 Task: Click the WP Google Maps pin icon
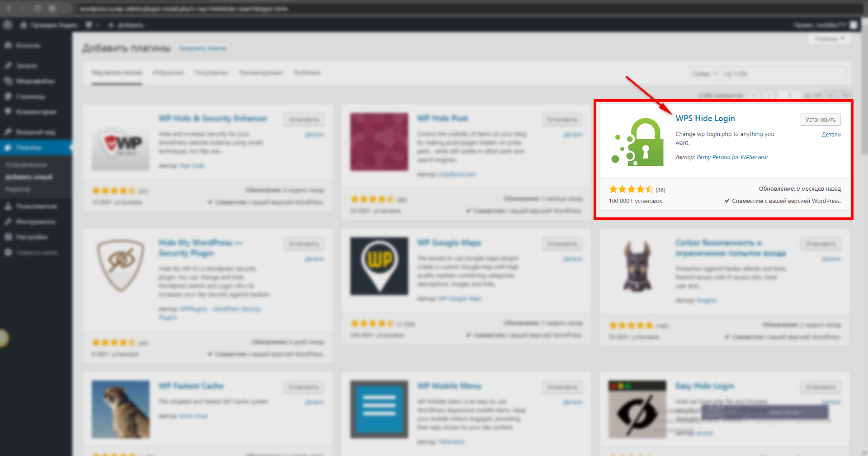379,266
